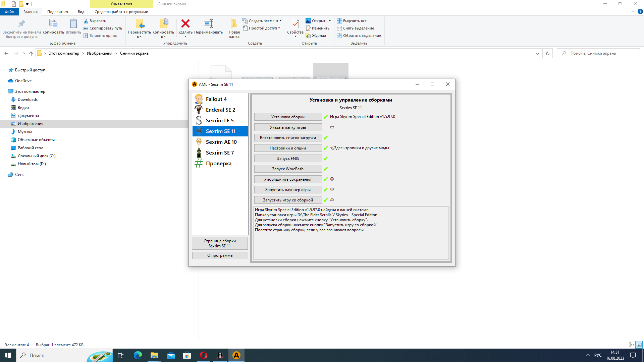This screenshot has height=362, width=644.
Task: Select Fallout 4 in the builds list
Action: (x=216, y=99)
